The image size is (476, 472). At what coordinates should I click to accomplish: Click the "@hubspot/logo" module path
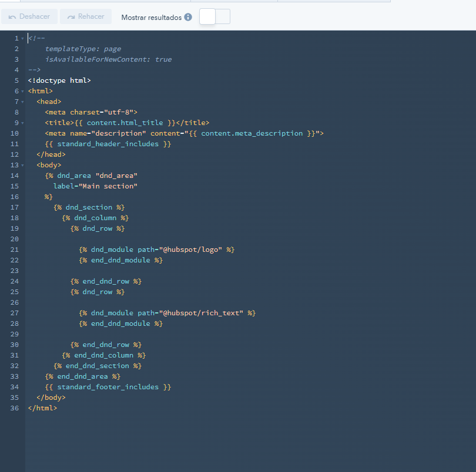click(x=190, y=250)
